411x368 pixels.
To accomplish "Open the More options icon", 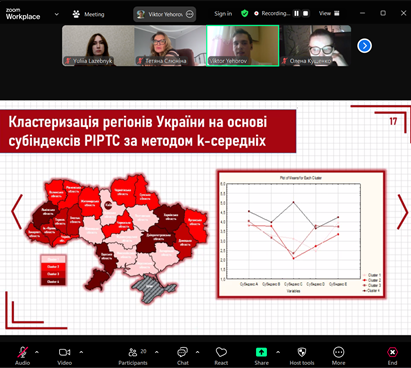I will point(339,352).
